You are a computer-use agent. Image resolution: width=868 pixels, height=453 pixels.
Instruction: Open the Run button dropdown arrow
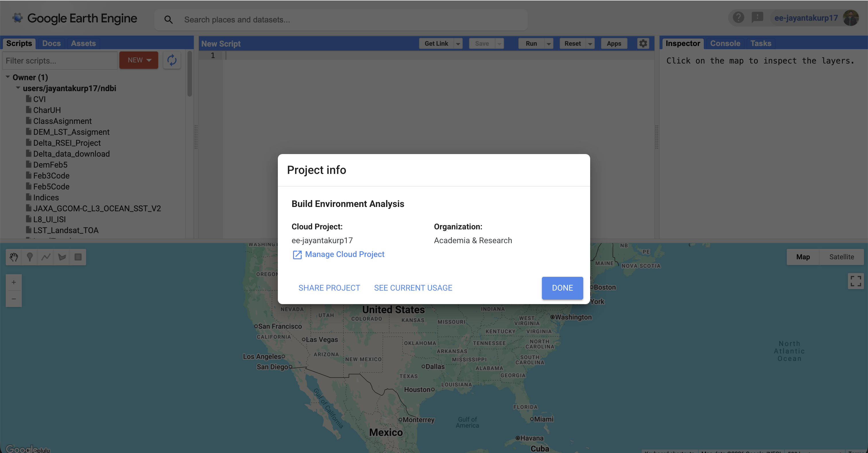(549, 44)
